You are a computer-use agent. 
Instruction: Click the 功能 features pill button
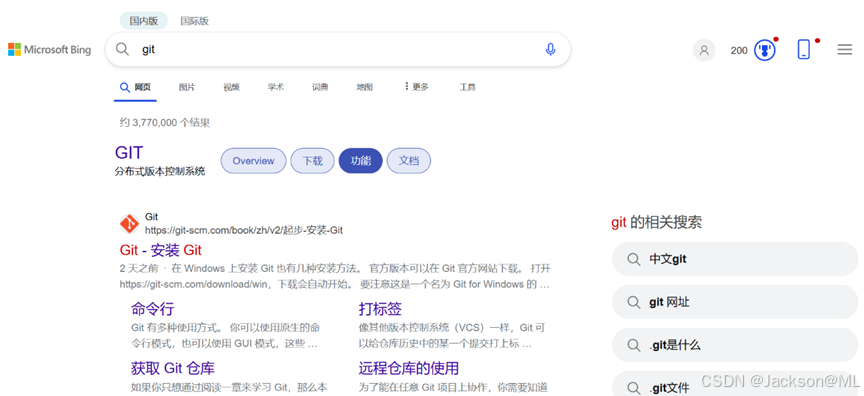360,161
